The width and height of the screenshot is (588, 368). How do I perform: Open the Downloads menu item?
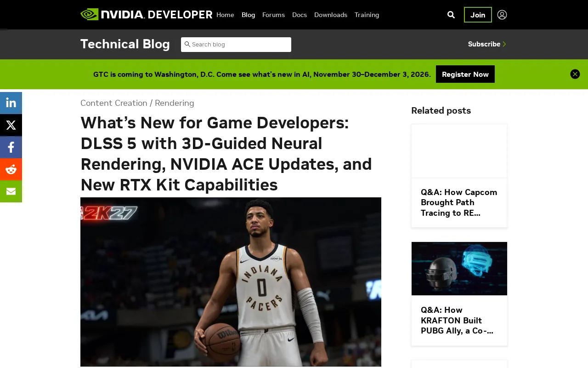tap(331, 15)
